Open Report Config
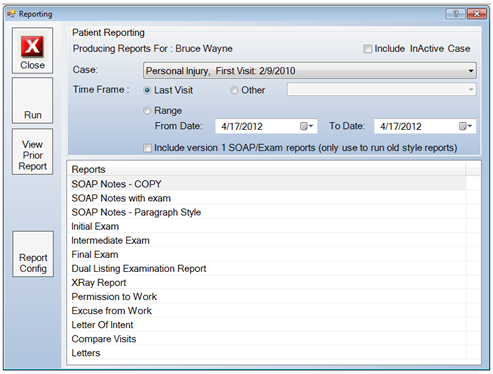 tap(33, 254)
